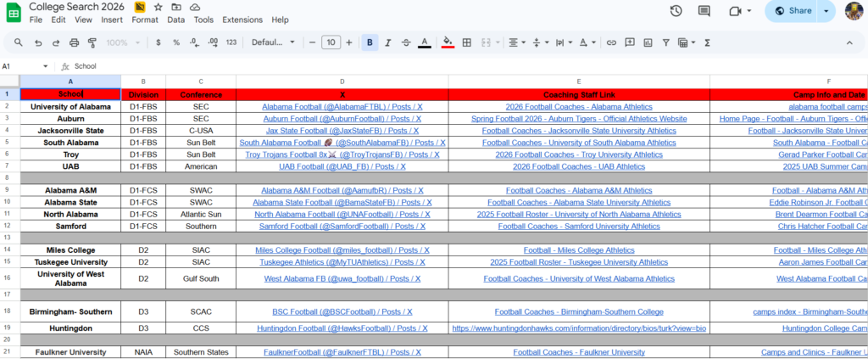Decrease font size with minus button

pos(312,42)
